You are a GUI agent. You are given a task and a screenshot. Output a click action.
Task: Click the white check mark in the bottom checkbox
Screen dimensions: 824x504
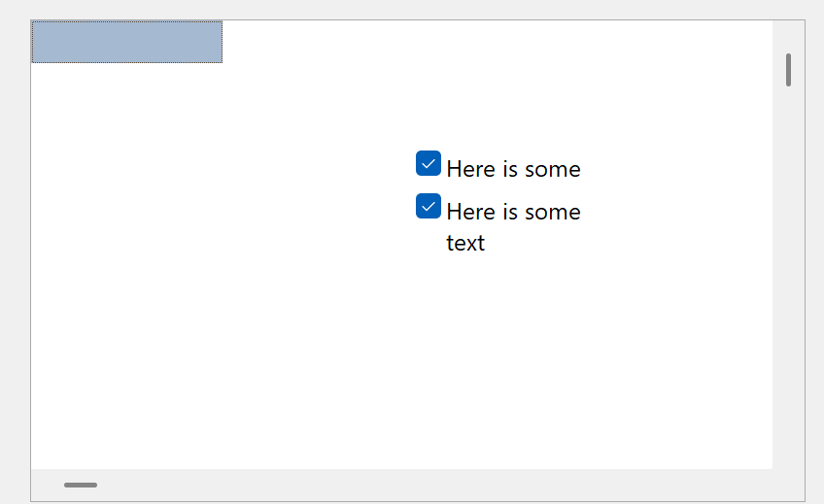point(429,206)
